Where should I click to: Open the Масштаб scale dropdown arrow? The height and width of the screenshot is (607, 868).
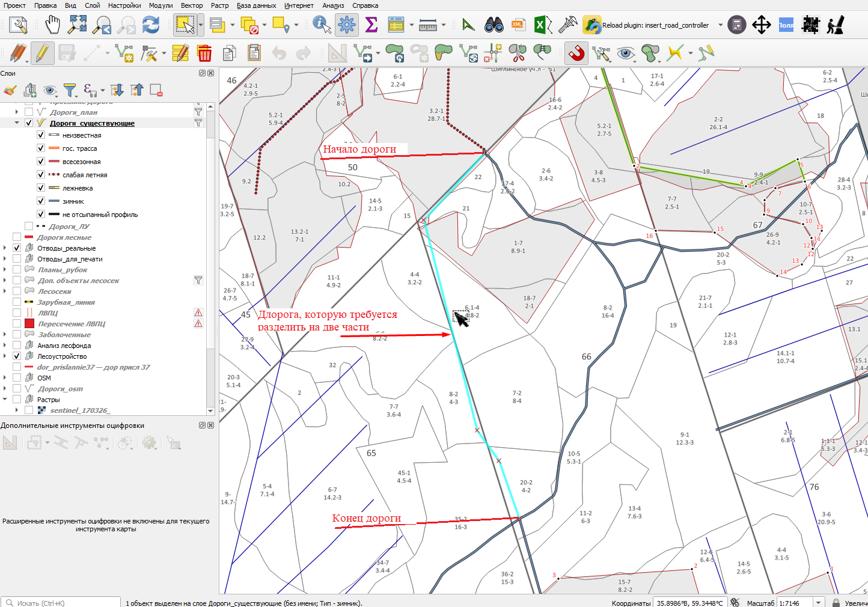818,602
